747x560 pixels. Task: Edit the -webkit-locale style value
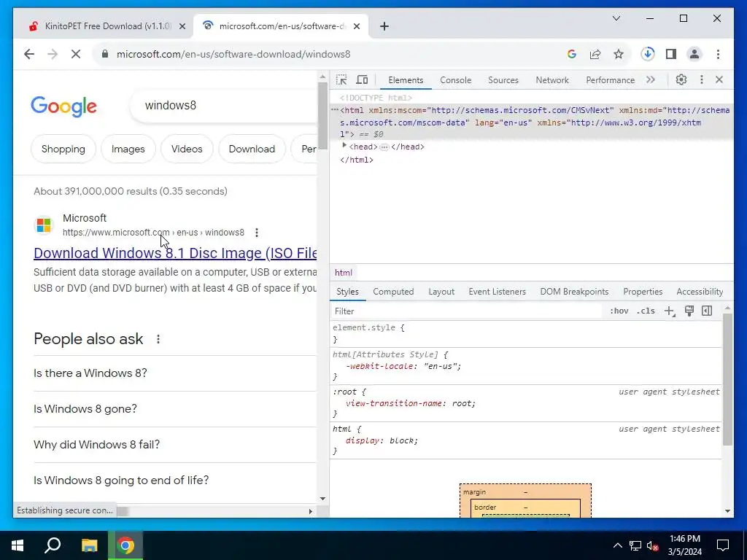click(x=442, y=366)
